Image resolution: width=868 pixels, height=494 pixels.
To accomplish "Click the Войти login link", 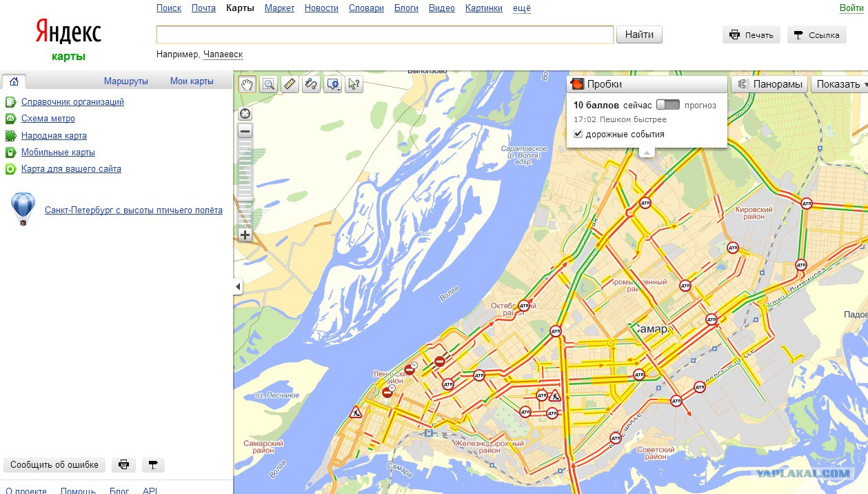I will coord(851,8).
